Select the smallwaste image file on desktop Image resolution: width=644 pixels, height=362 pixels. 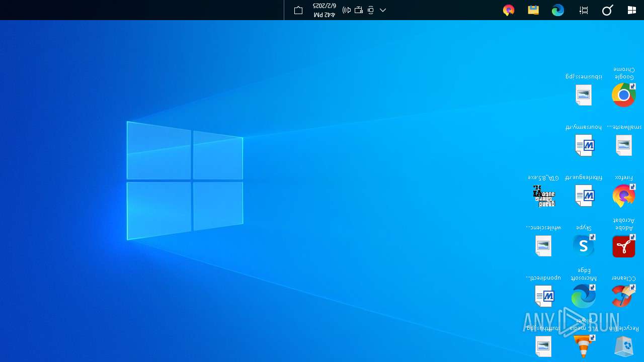[624, 140]
